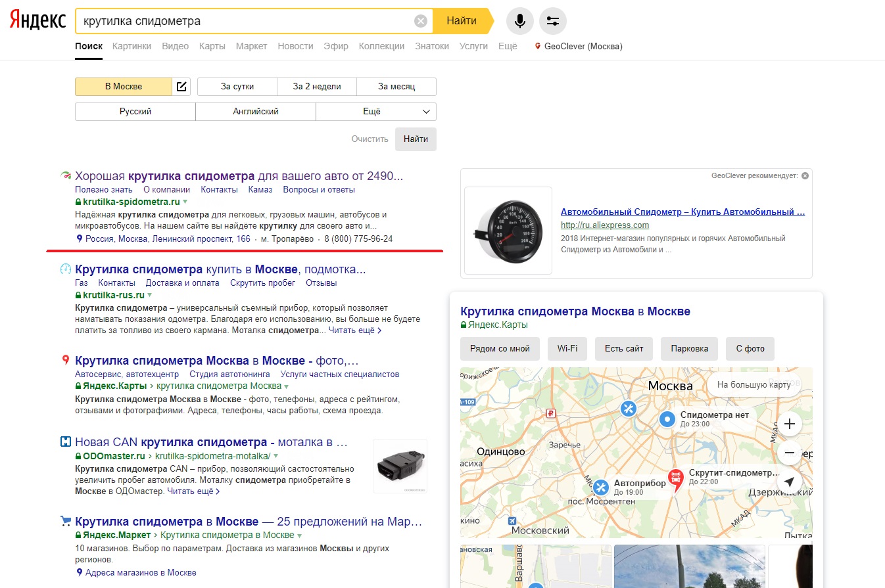Clear the search query with the X icon
Image resolution: width=885 pixels, height=588 pixels.
[421, 21]
